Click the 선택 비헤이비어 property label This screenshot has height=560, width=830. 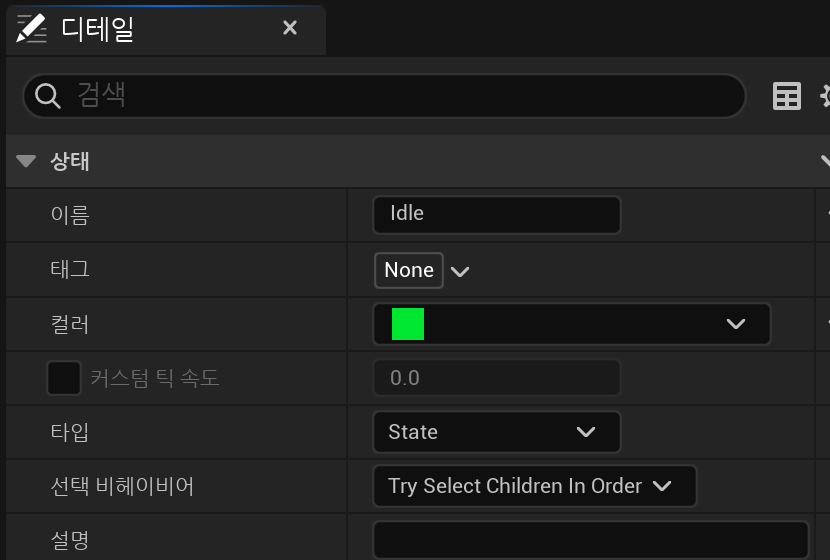(x=122, y=486)
